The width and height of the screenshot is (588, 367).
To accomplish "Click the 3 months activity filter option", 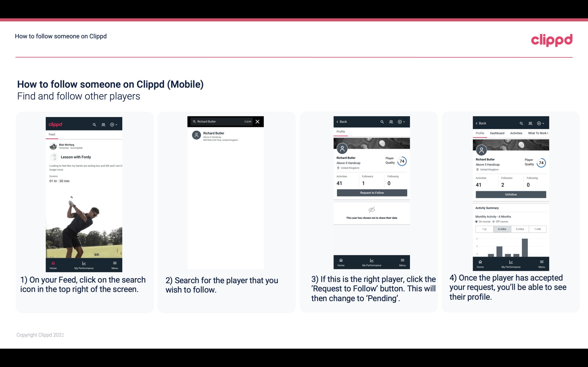I will pos(519,229).
